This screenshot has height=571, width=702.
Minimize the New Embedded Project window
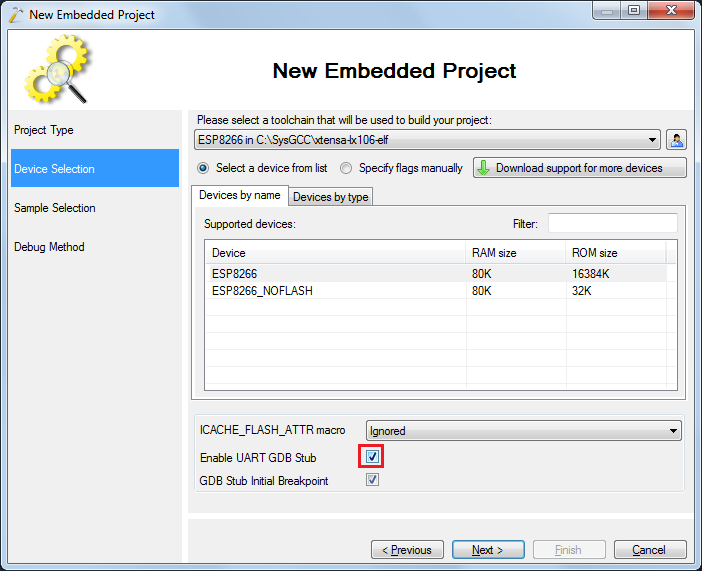point(607,10)
